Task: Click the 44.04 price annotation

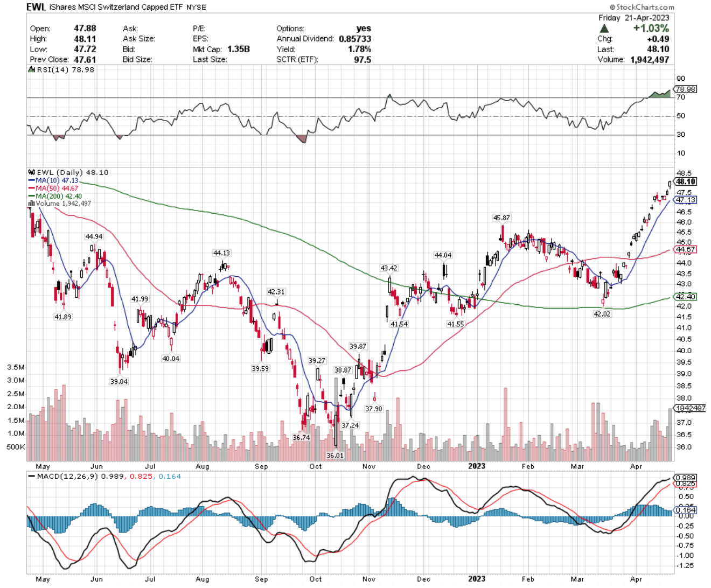Action: click(x=443, y=255)
